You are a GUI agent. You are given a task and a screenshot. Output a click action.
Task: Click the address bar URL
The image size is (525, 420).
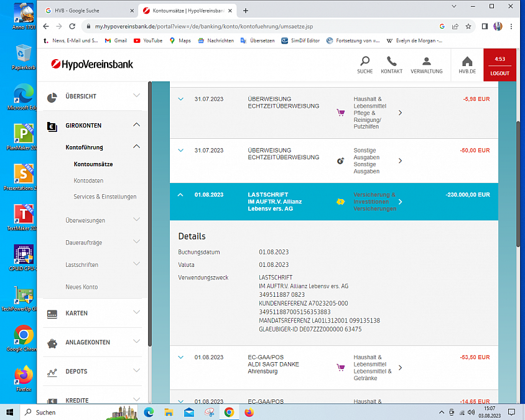pos(204,27)
